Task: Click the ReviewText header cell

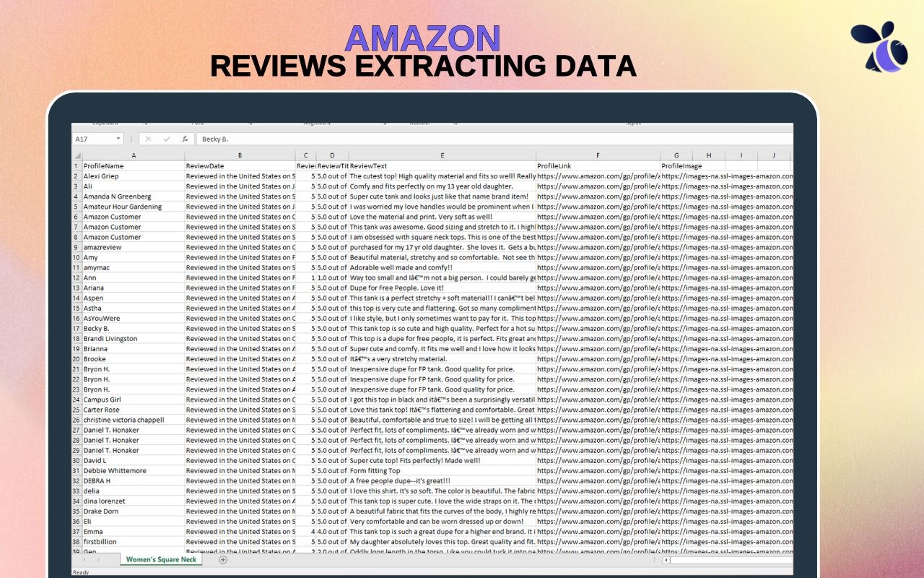Action: [x=443, y=165]
